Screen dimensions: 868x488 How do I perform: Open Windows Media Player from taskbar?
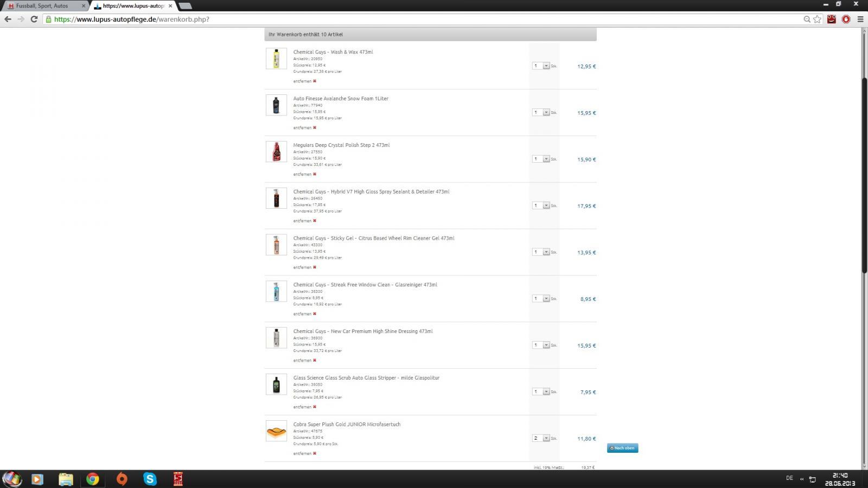click(x=37, y=479)
